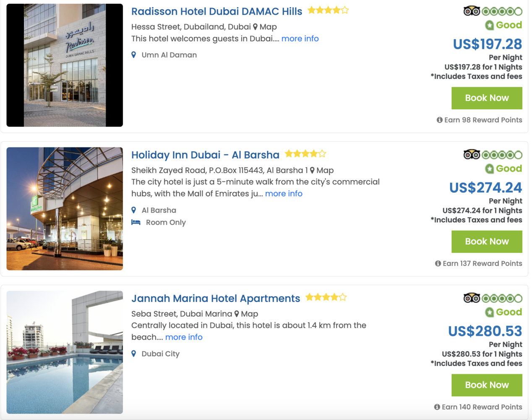The image size is (532, 420).
Task: Click TripAdvisor owl icon on Holiday Inn listing
Action: [472, 155]
